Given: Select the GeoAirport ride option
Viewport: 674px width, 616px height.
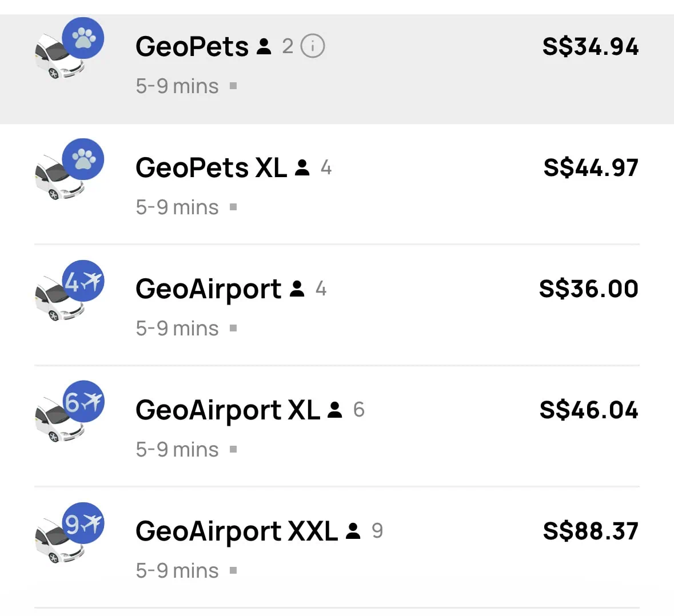Looking at the screenshot, I should point(209,289).
